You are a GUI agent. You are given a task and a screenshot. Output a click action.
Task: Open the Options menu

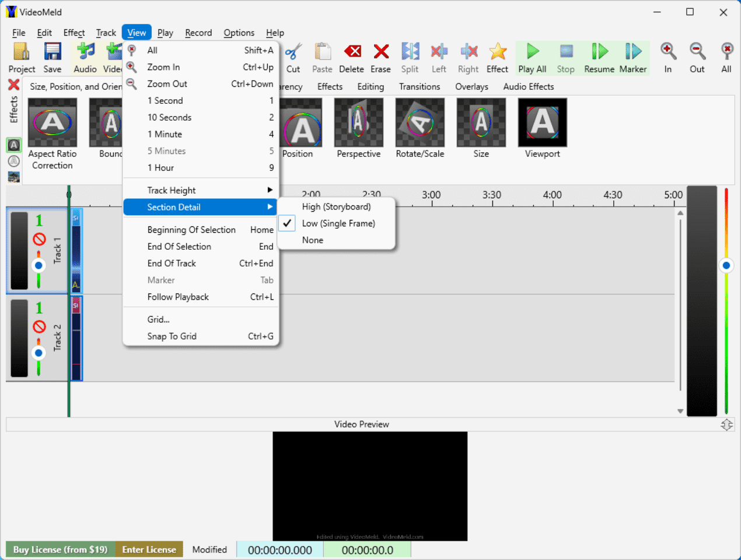point(239,33)
